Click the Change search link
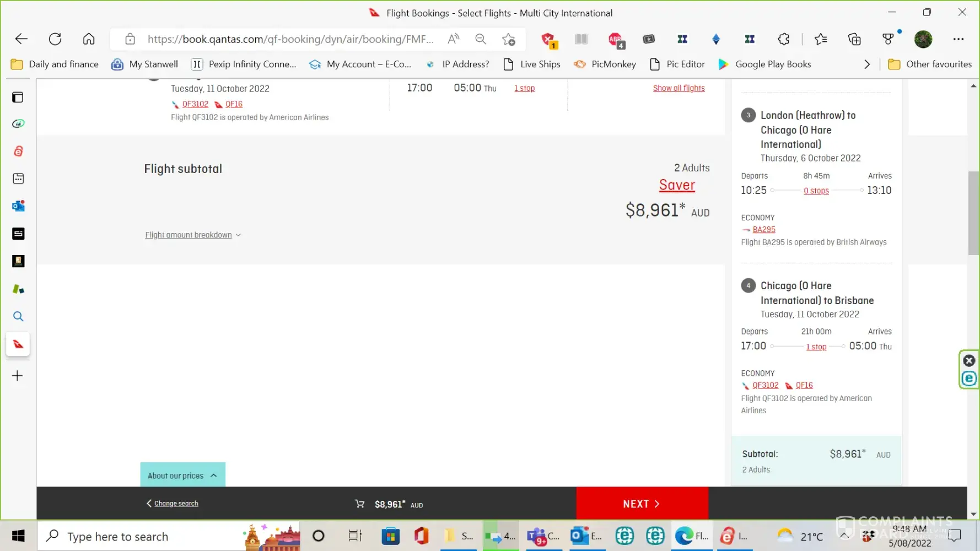The width and height of the screenshot is (980, 551). 176,504
